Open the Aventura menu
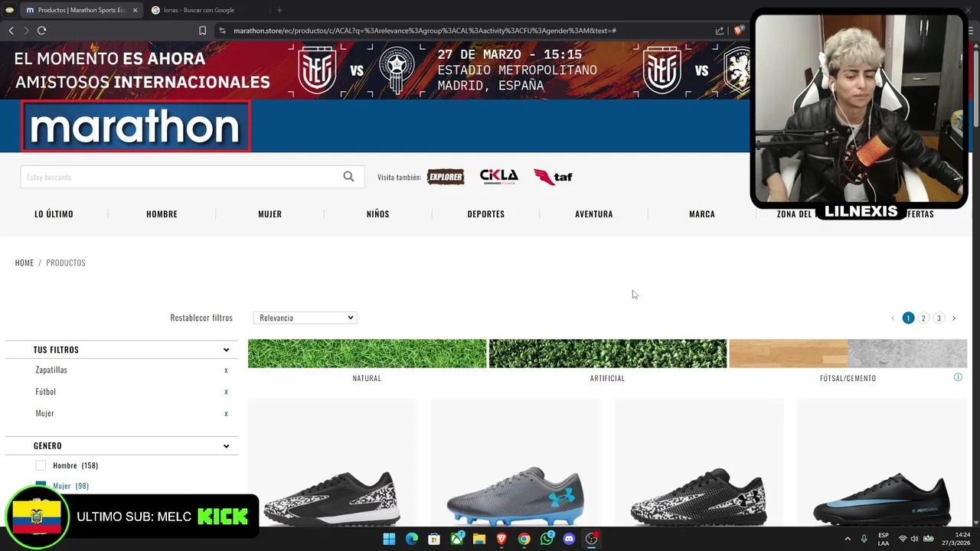Screen dimensions: 980x551 [x=593, y=214]
